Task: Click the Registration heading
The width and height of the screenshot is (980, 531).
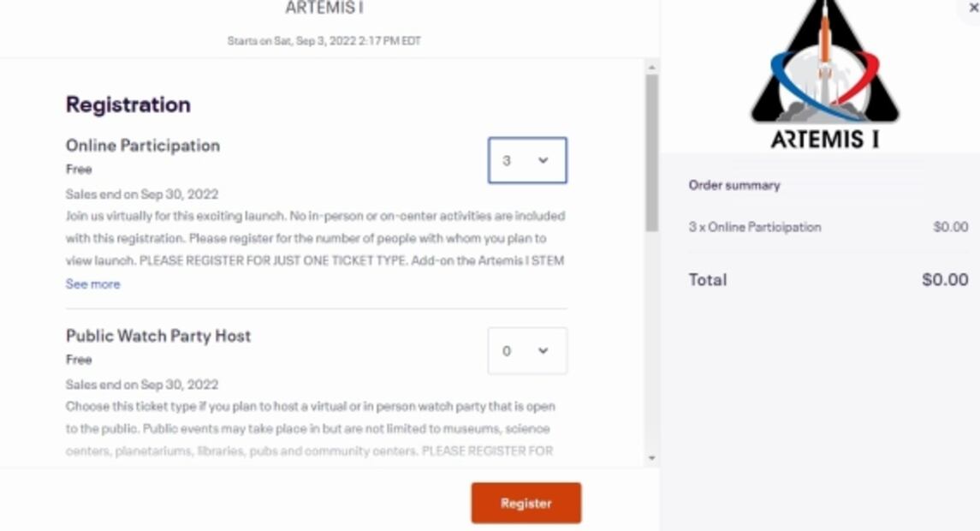Action: point(128,104)
